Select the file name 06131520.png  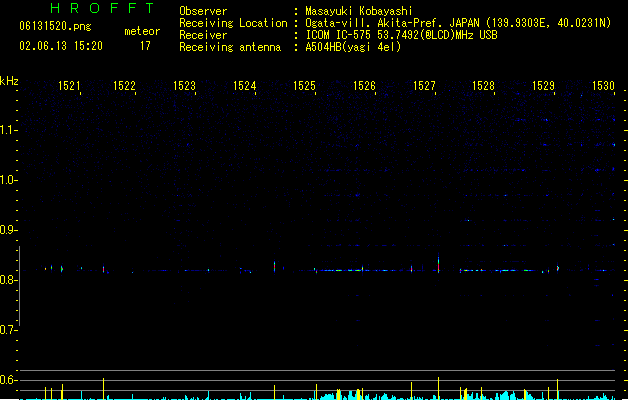click(x=55, y=26)
